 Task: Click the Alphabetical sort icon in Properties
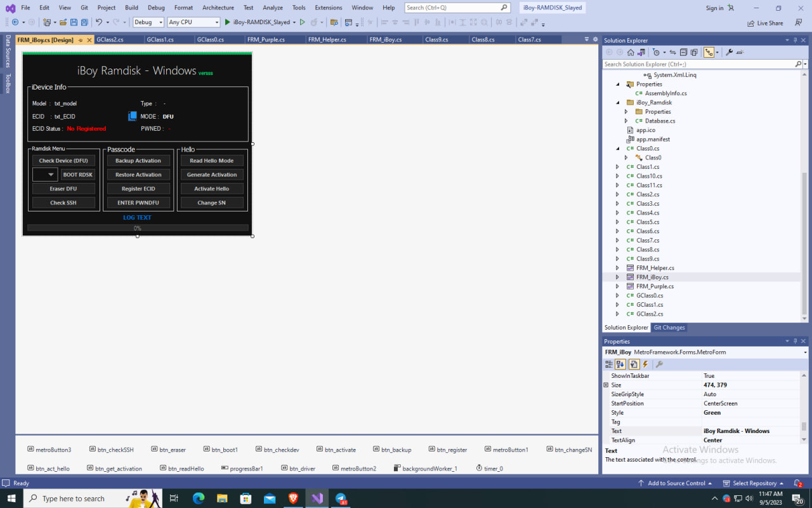point(620,364)
